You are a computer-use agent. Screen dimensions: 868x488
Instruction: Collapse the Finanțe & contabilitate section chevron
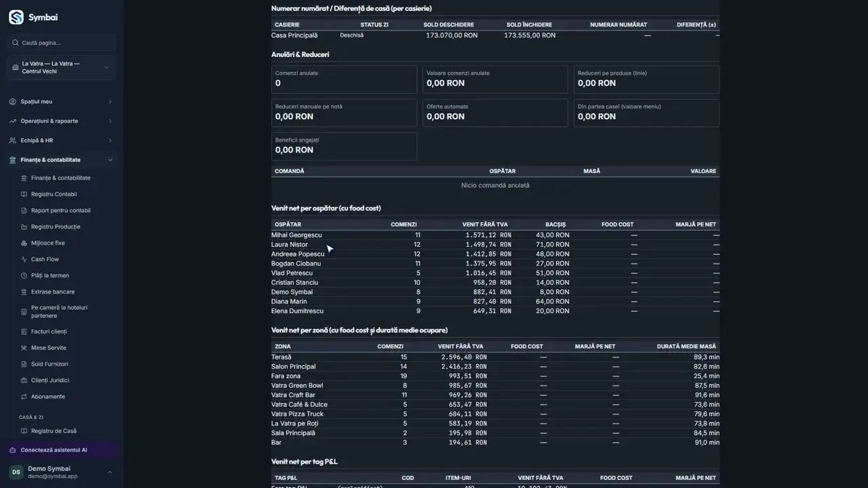[110, 160]
